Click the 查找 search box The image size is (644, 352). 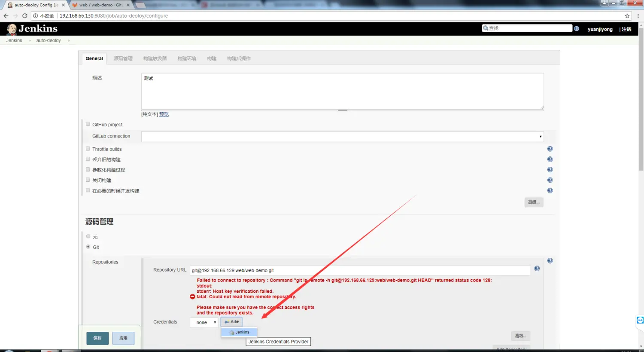point(527,28)
